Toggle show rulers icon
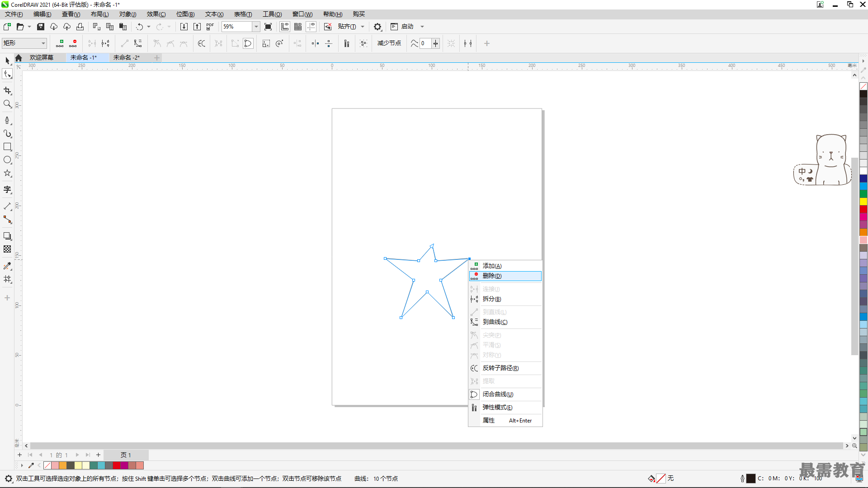Image resolution: width=868 pixels, height=488 pixels. [285, 27]
